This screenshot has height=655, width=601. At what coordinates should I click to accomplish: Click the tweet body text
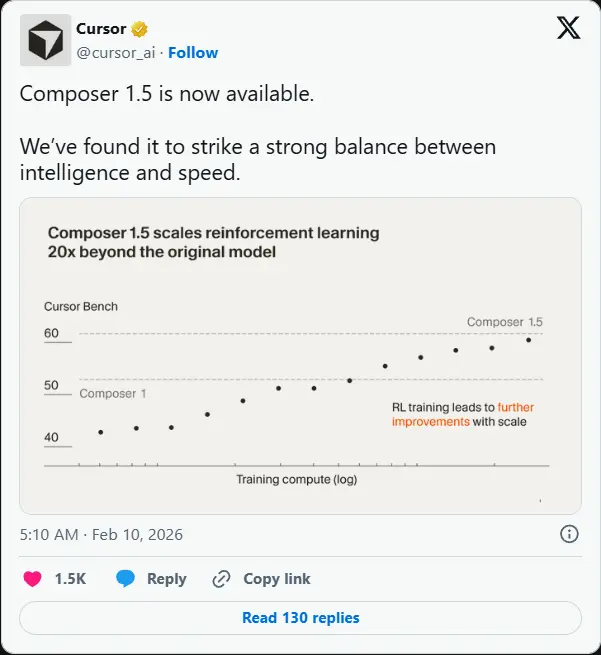pos(257,148)
